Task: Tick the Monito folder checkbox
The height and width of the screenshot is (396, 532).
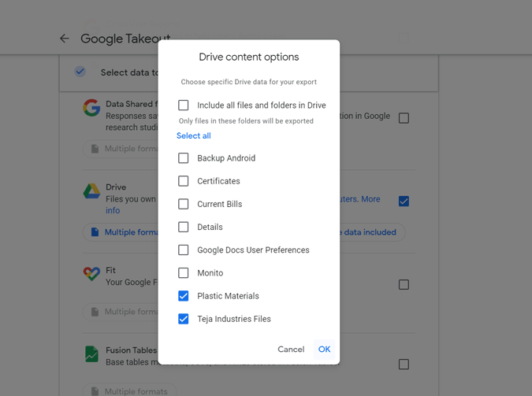Action: pyautogui.click(x=184, y=273)
